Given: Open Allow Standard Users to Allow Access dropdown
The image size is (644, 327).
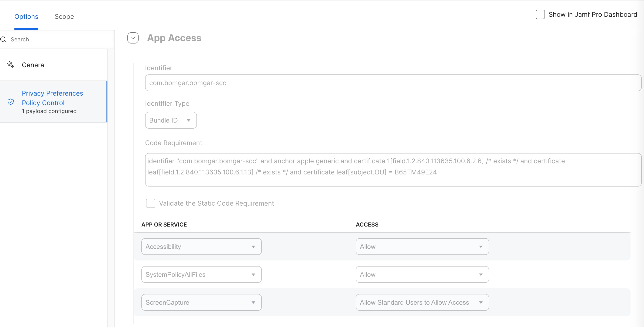Looking at the screenshot, I should click(x=422, y=303).
